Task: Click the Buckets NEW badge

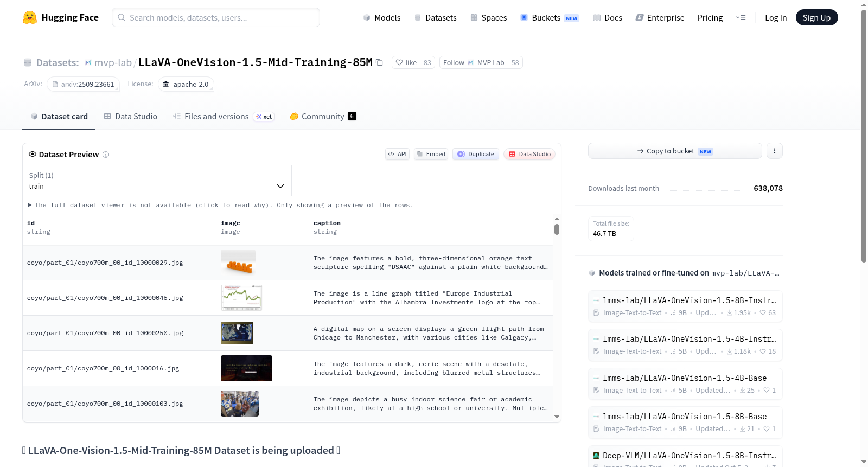Action: pos(572,18)
